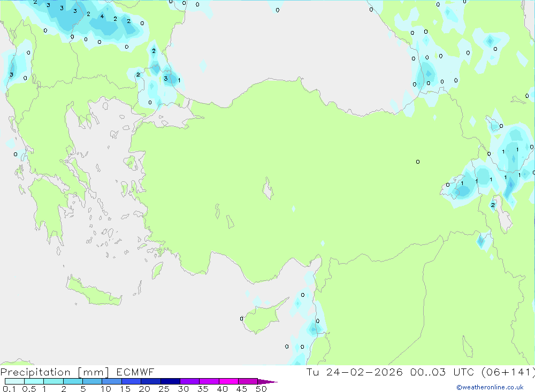The width and height of the screenshot is (535, 392).
Task: Click the legend label '25'
Action: click(164, 389)
